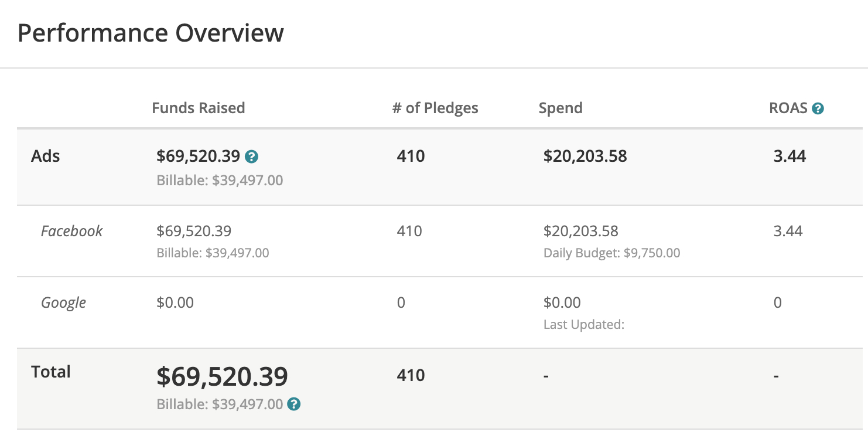Click Google's Last Updated text

coord(583,324)
